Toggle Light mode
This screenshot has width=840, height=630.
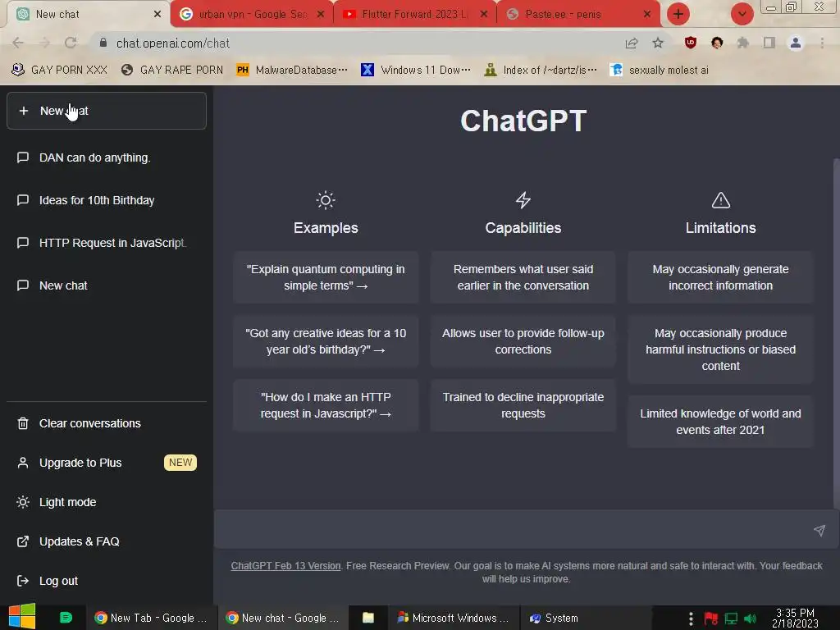pyautogui.click(x=106, y=502)
